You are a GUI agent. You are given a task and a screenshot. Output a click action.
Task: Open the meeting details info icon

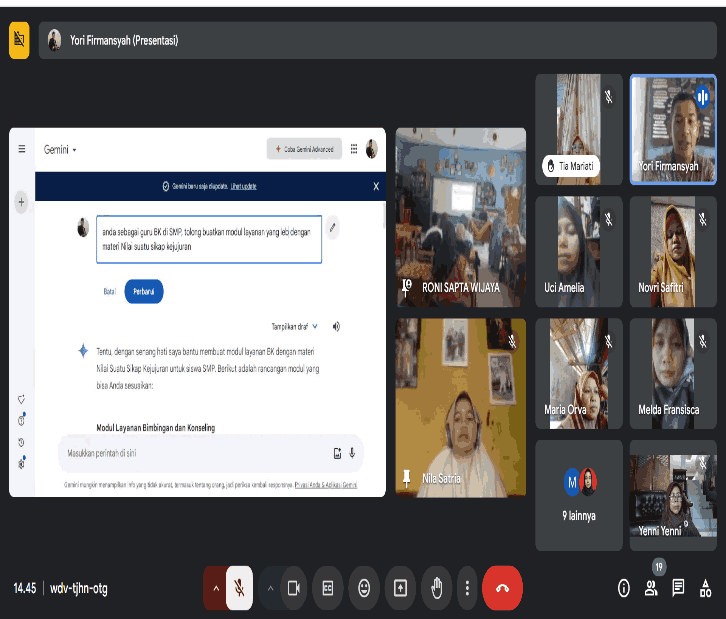pyautogui.click(x=624, y=588)
